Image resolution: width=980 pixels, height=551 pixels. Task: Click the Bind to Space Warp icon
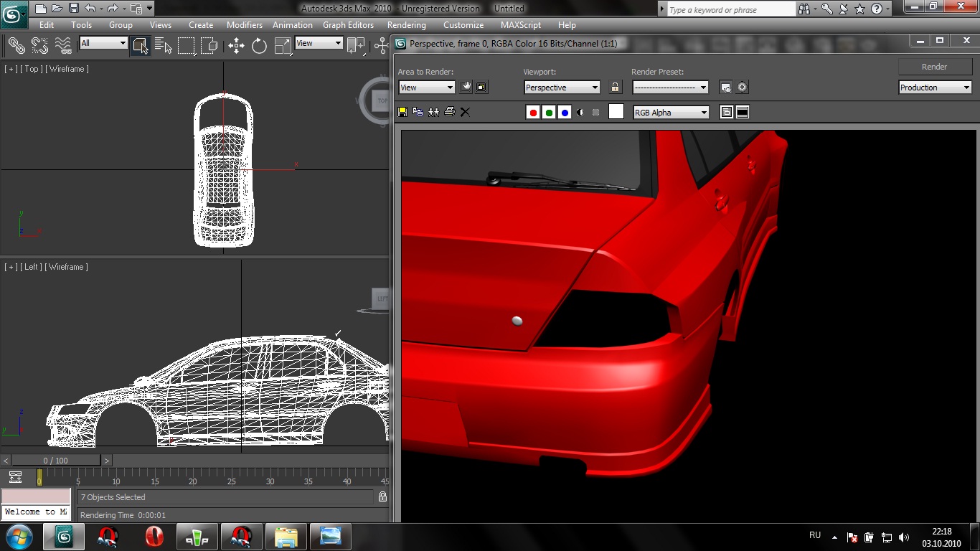click(63, 46)
